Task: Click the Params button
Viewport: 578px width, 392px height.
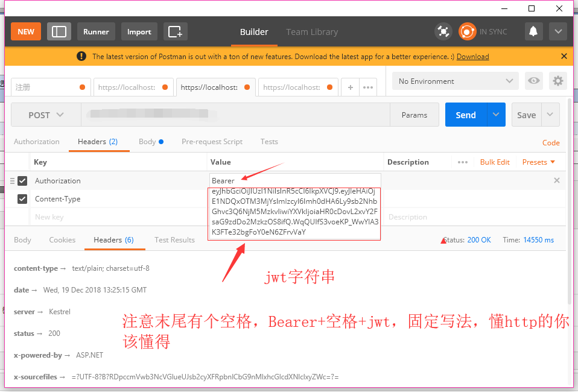Action: point(414,115)
